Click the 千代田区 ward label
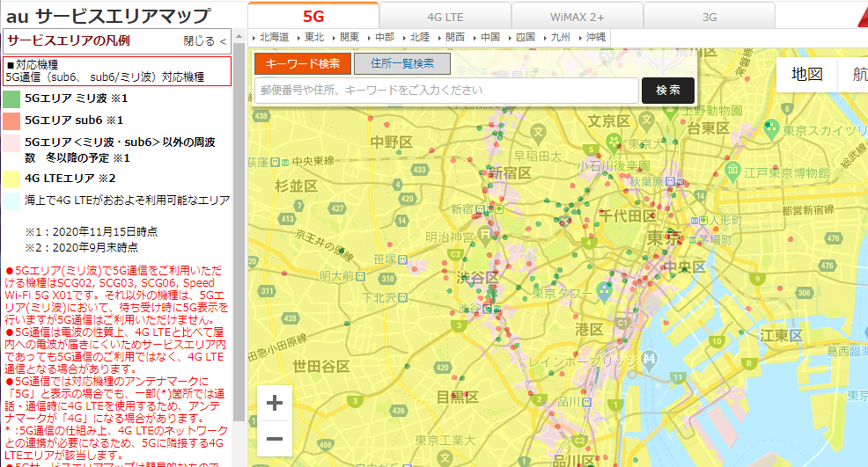The height and width of the screenshot is (467, 868). point(628,216)
